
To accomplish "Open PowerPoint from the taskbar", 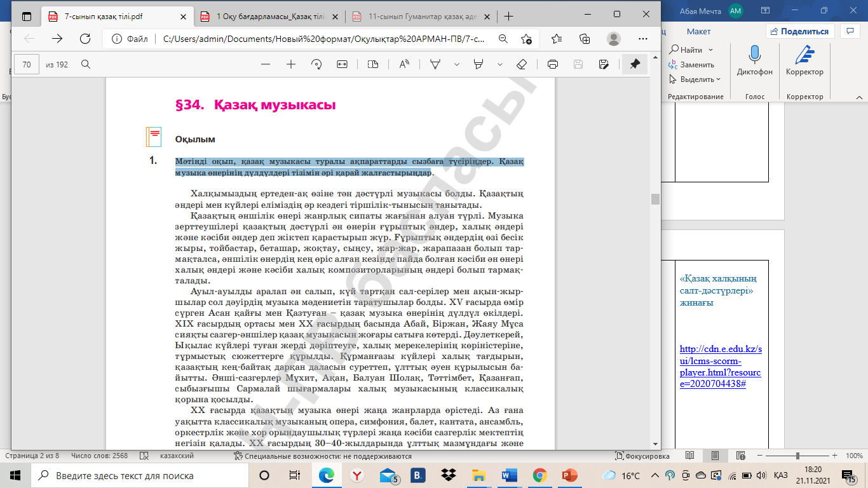I will click(x=569, y=475).
